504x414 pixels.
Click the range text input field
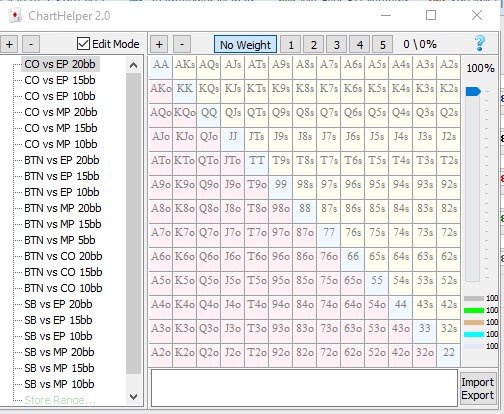click(x=304, y=388)
